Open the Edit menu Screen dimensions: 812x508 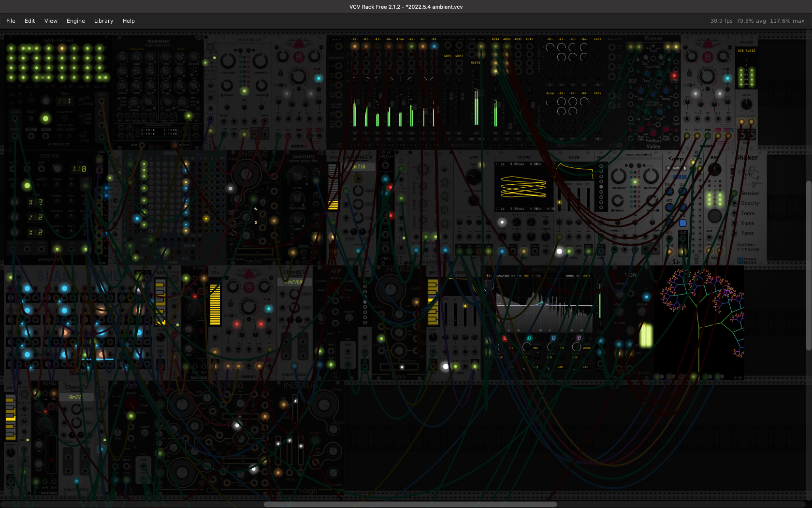29,21
